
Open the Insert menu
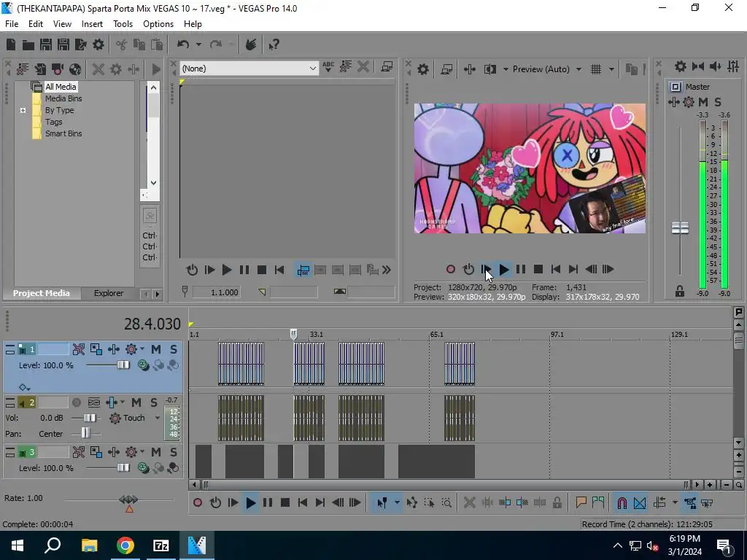(x=92, y=24)
